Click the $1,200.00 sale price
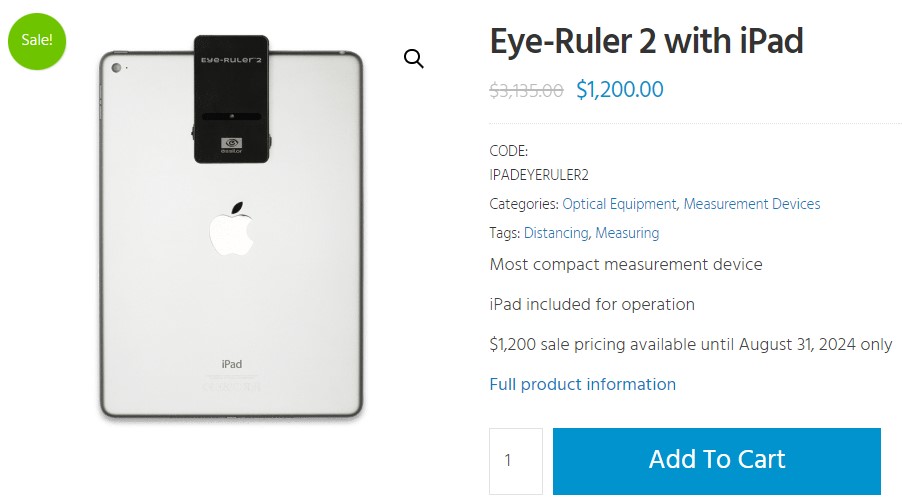 pyautogui.click(x=620, y=90)
